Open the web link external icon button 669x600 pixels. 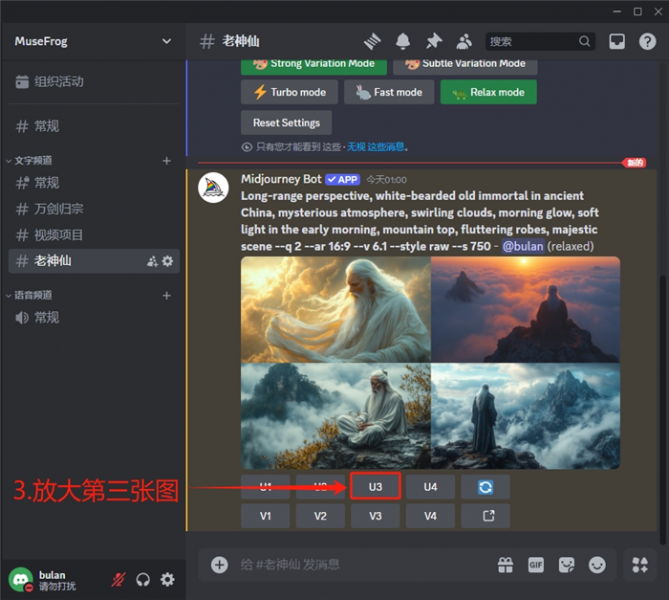[x=486, y=516]
